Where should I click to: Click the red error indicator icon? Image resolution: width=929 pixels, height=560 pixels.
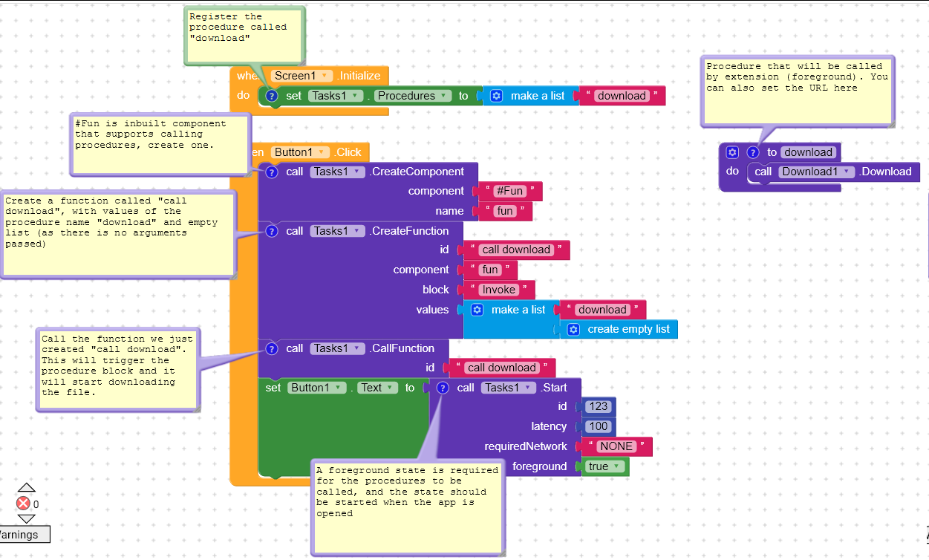[x=24, y=504]
